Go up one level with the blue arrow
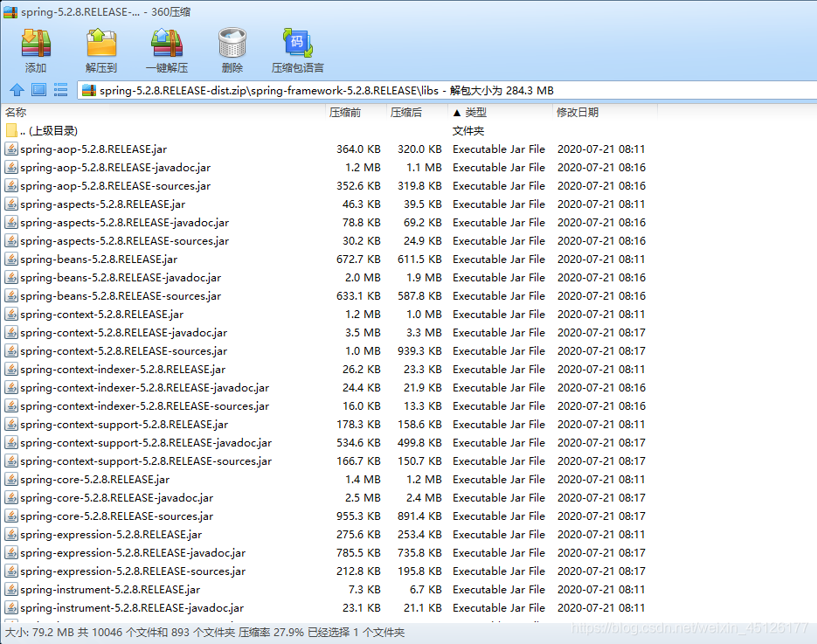Image resolution: width=817 pixels, height=644 pixels. 17,90
